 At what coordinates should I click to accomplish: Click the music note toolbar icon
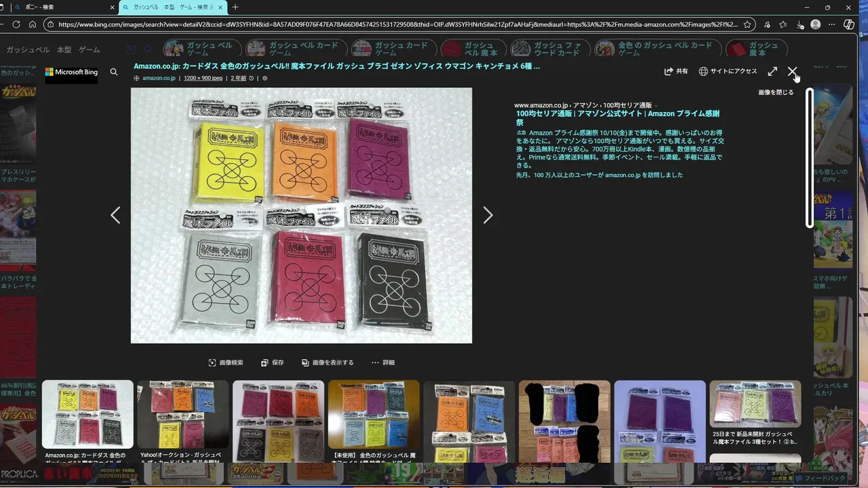point(767,24)
